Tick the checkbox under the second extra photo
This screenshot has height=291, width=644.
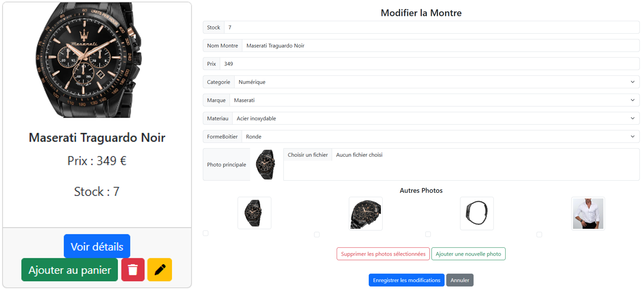pos(317,234)
